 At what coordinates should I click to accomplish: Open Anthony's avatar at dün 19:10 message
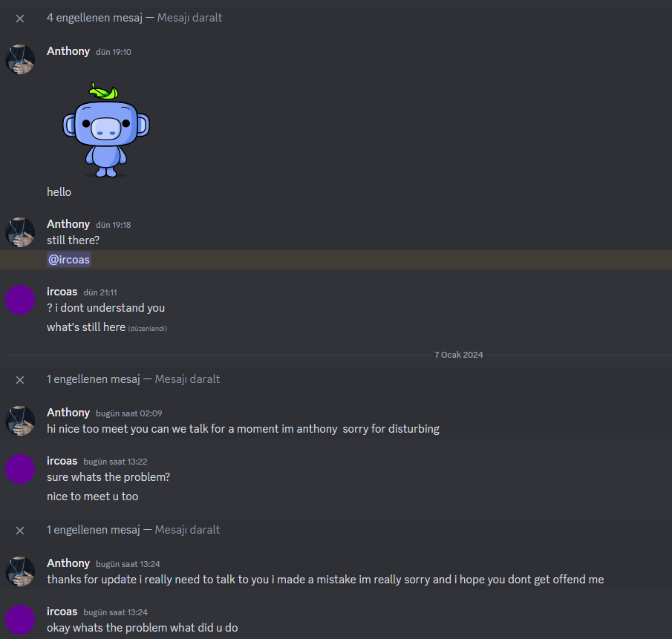pyautogui.click(x=20, y=59)
